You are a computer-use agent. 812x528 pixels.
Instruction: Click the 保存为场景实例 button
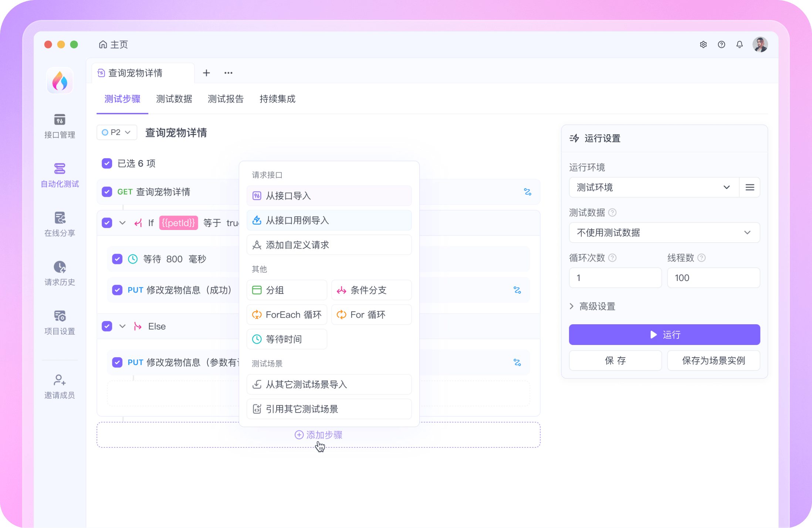714,360
